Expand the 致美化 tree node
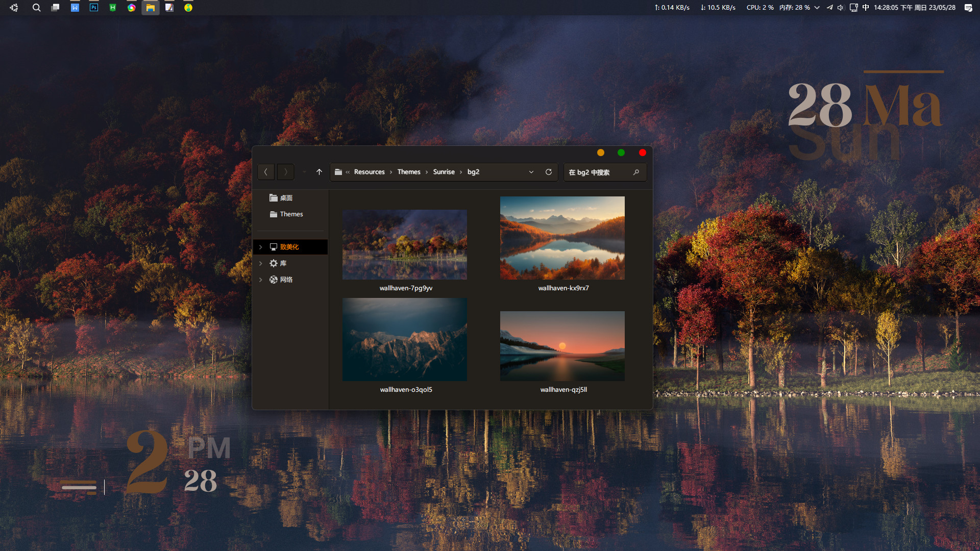The width and height of the screenshot is (980, 551). (261, 247)
